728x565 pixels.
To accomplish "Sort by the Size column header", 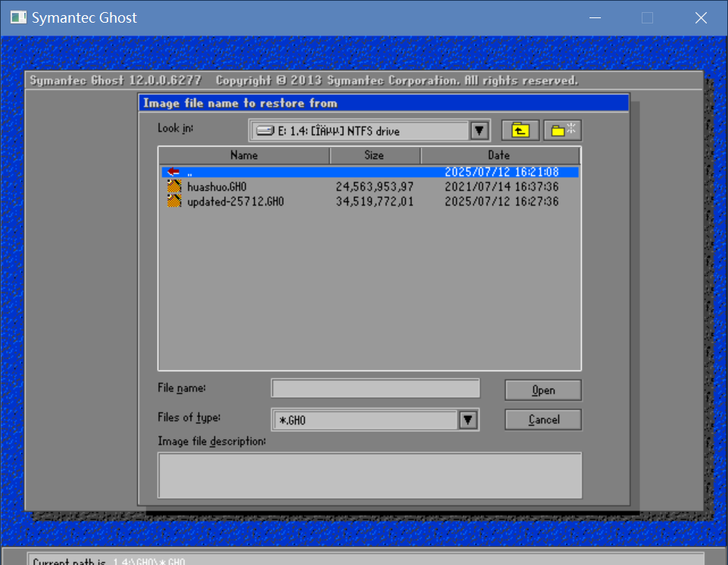I will [x=375, y=155].
